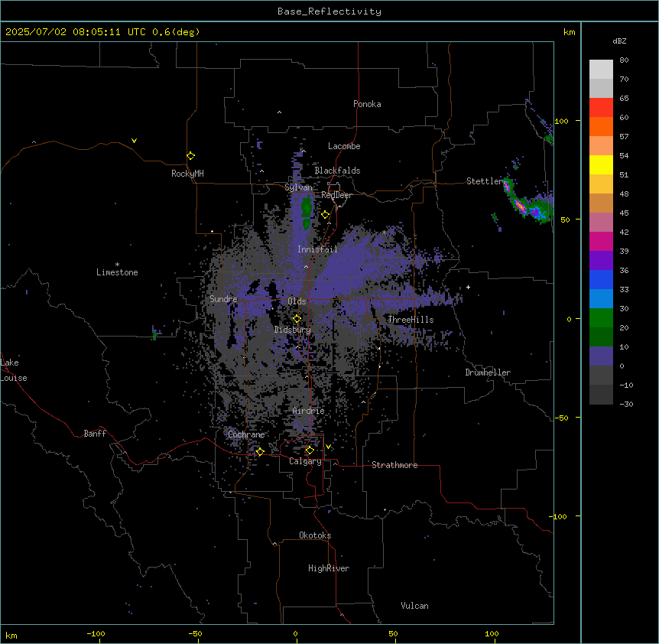Click the yellow diamond marker under Cochrane
Screen dimensions: 659x644
(x=260, y=451)
